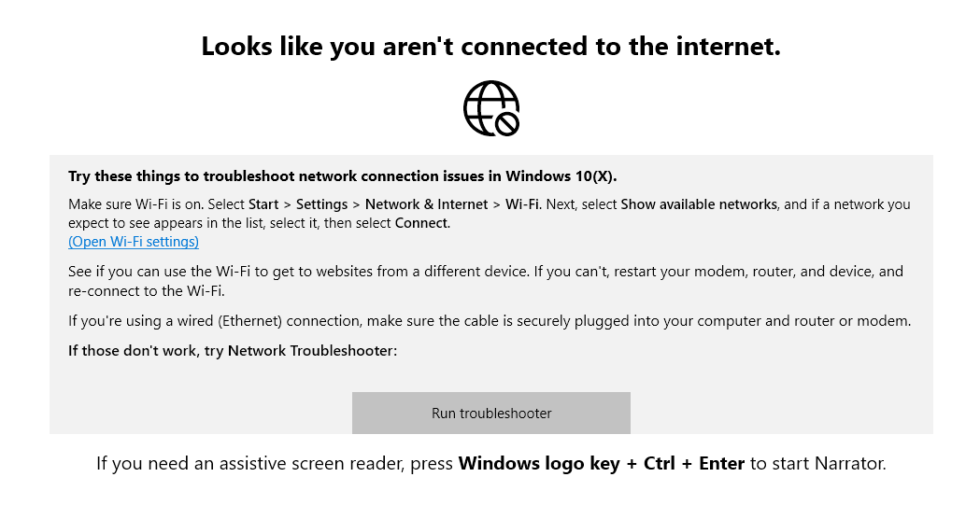This screenshot has height=519, width=980.
Task: Click the "Looks like you aren't connected" heading
Action: 491,47
